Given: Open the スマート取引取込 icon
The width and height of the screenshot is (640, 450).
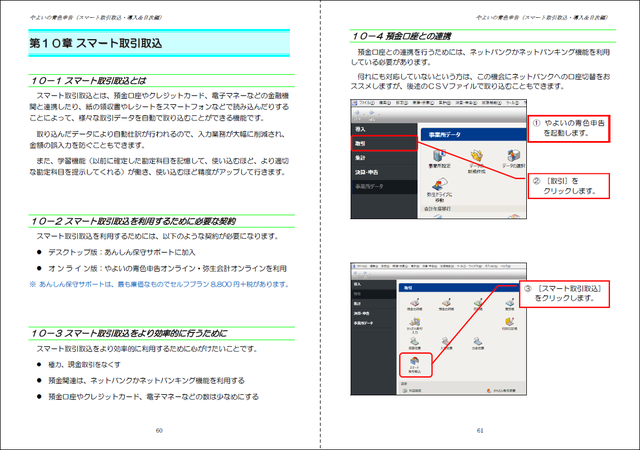Looking at the screenshot, I should pos(415,365).
